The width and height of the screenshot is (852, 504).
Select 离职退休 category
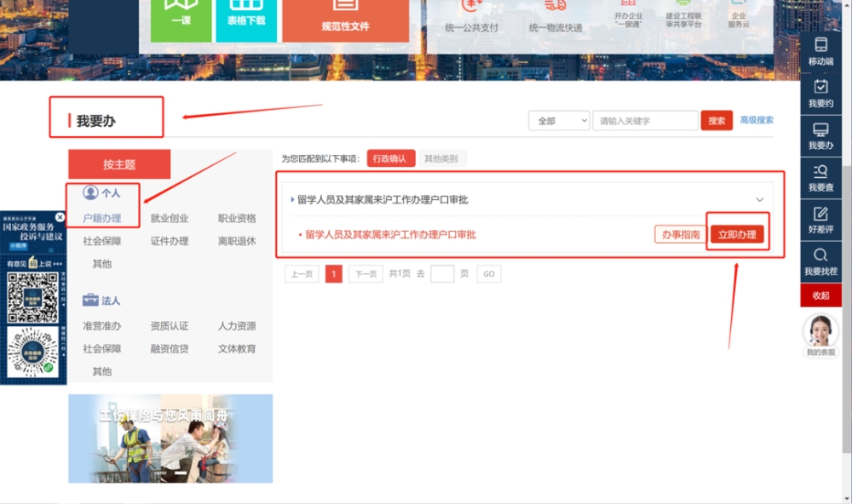point(237,241)
